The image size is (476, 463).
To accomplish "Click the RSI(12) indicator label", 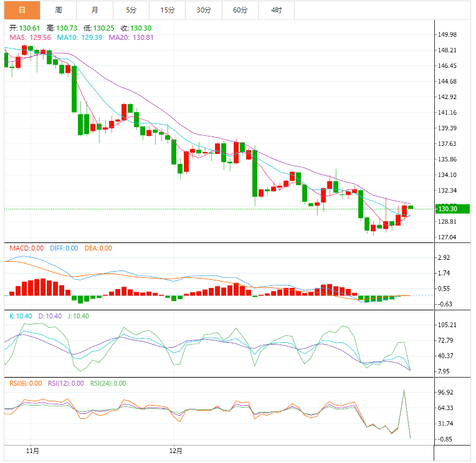I will tap(66, 383).
